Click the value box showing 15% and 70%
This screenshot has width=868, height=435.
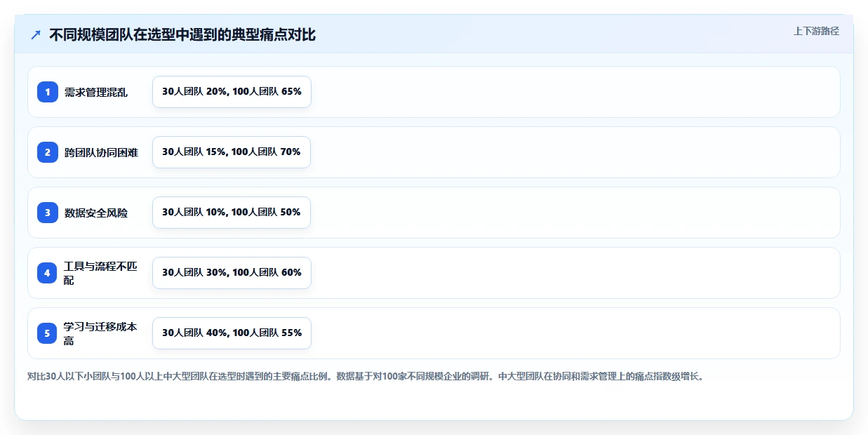232,152
